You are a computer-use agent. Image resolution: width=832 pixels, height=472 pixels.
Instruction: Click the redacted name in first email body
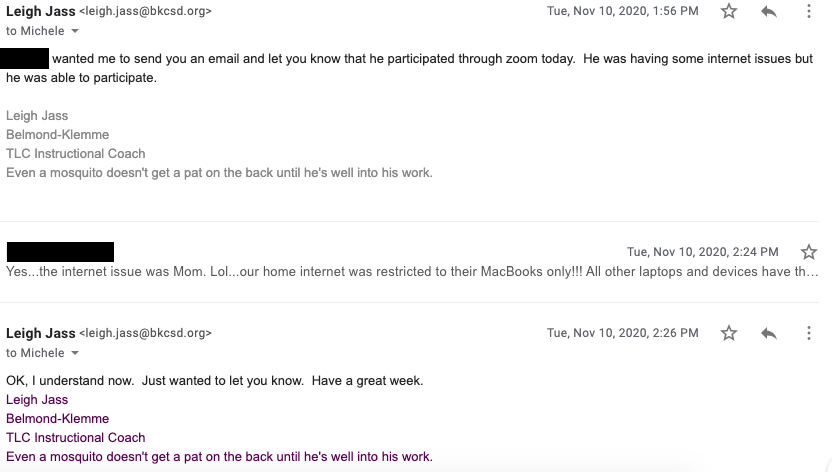24,59
